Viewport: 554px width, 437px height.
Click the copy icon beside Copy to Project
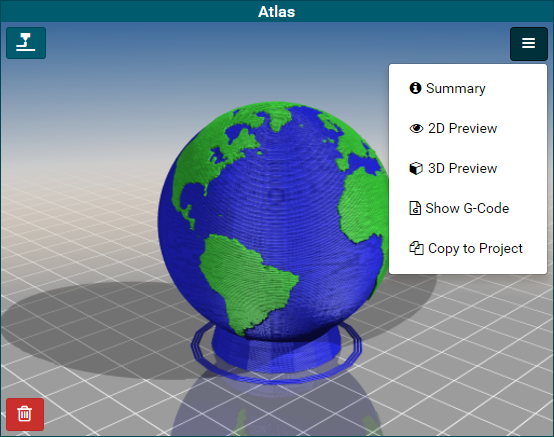[416, 248]
